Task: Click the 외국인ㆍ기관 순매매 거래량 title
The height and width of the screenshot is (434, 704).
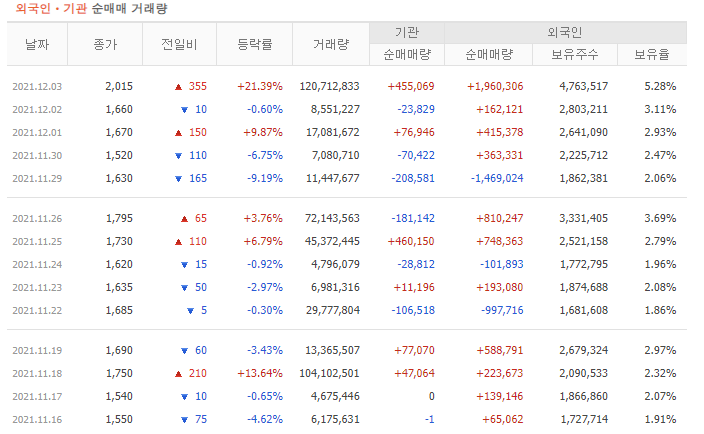Action: coord(91,9)
